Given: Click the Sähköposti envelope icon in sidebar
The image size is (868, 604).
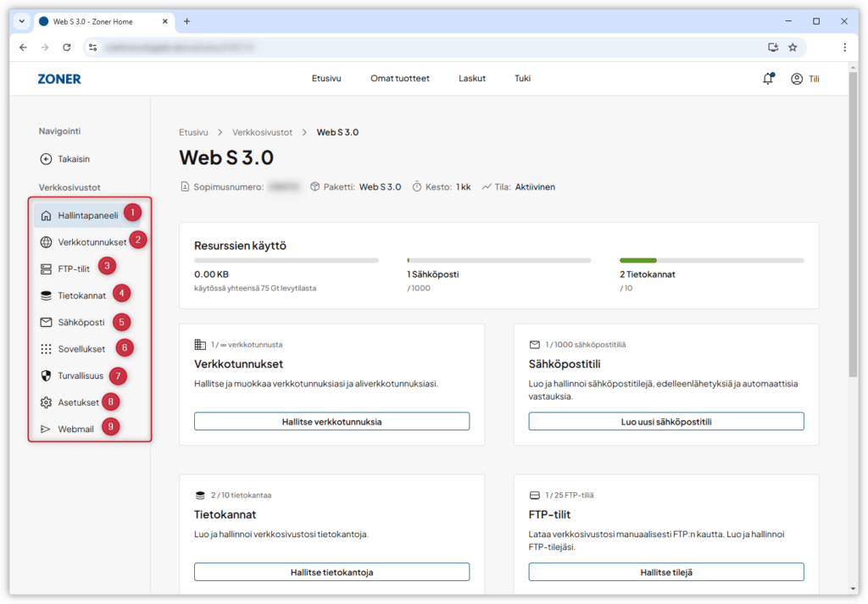Looking at the screenshot, I should [x=47, y=322].
